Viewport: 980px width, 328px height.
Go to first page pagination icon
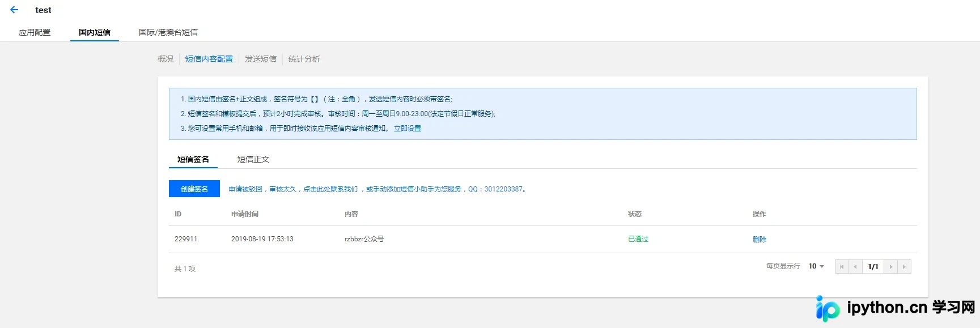(x=842, y=267)
